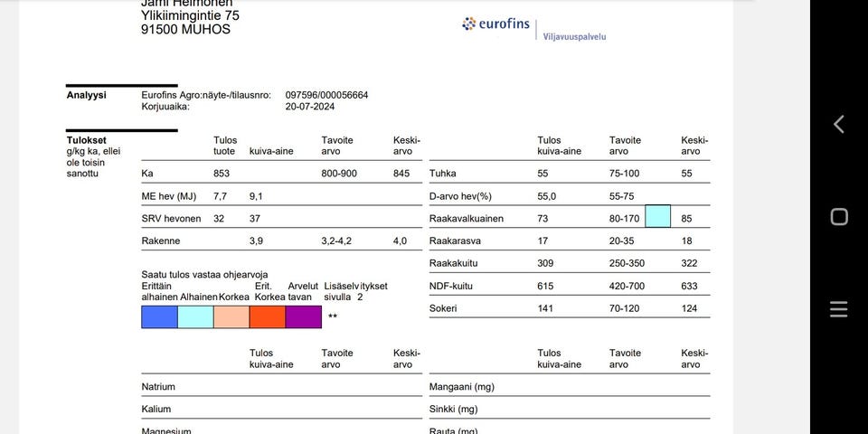Tap the Android home button
Viewport: 868px width, 434px height.
tap(839, 216)
